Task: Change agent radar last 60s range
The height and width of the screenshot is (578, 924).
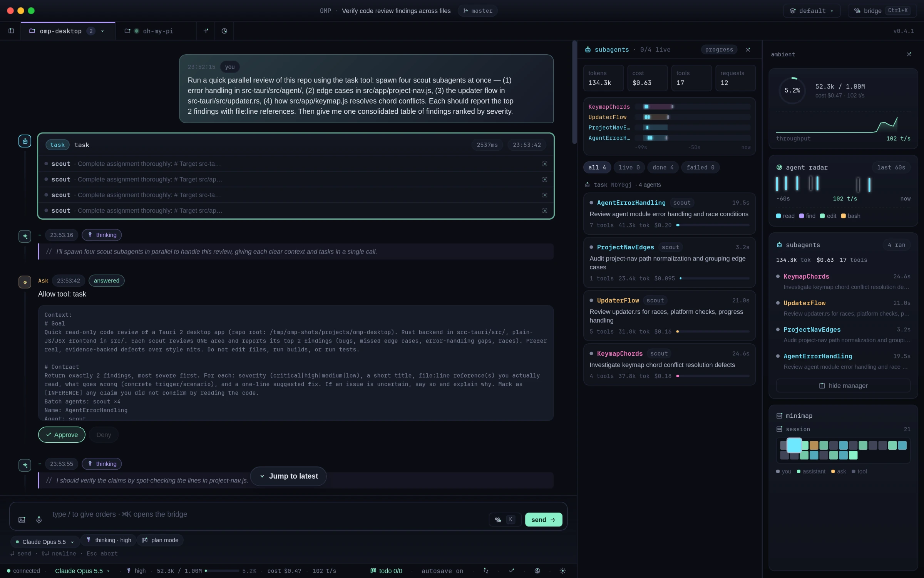Action: [891, 168]
